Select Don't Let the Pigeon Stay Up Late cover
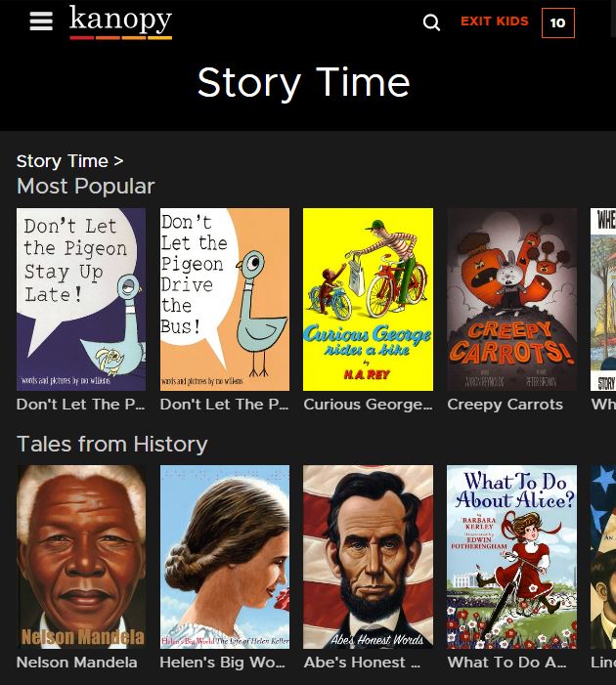This screenshot has height=685, width=616. (x=81, y=299)
